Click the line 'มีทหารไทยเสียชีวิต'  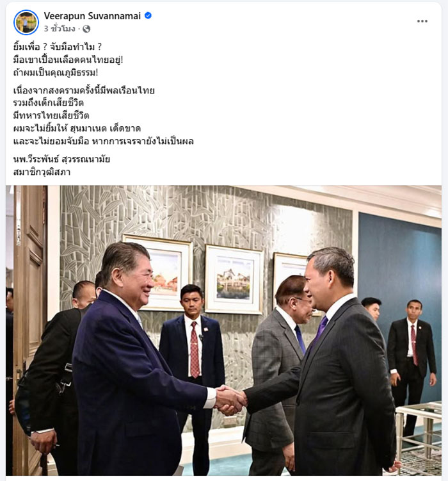(x=51, y=115)
